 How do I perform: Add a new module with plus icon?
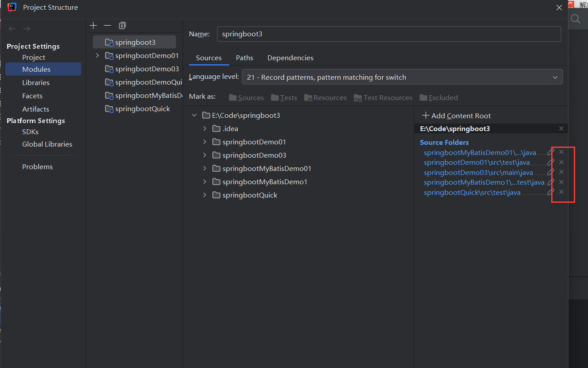pyautogui.click(x=93, y=26)
